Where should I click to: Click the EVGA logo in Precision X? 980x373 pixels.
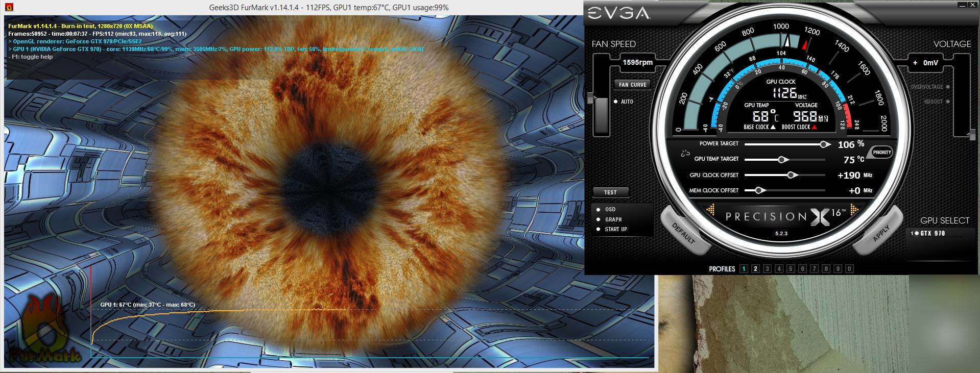pos(618,13)
